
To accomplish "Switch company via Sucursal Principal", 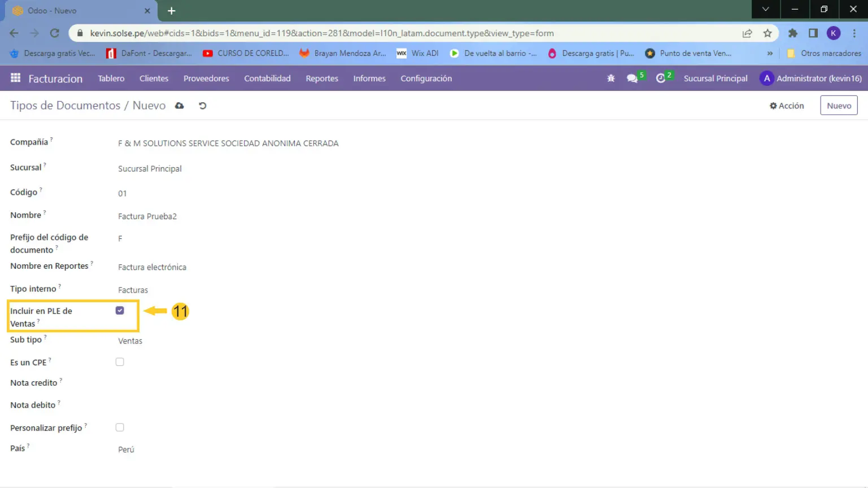I will [x=716, y=79].
